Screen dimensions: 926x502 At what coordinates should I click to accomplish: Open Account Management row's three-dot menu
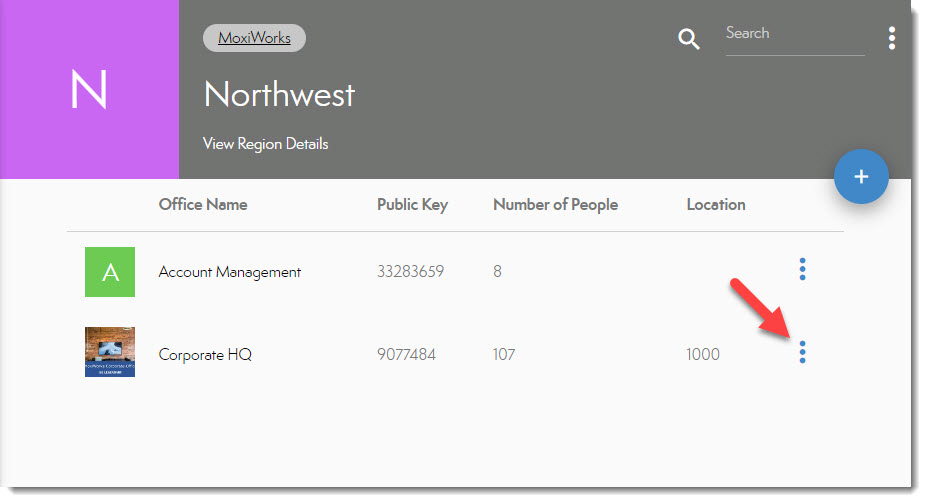802,269
